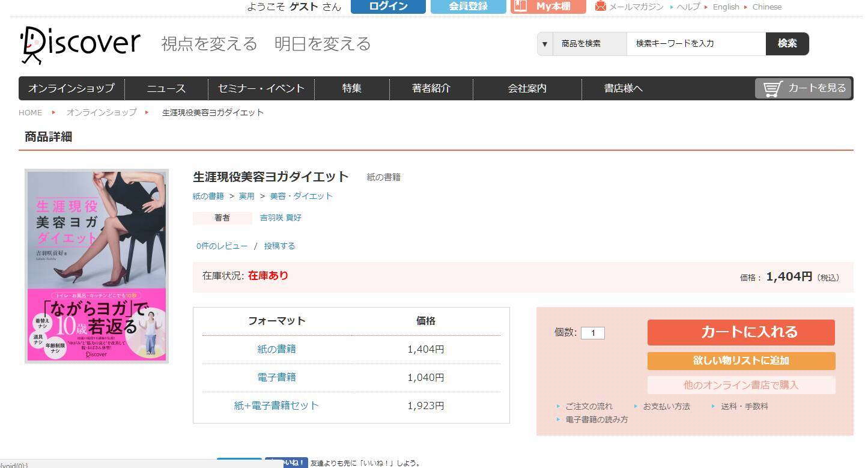Add the book with カートに入れる

coord(741,332)
